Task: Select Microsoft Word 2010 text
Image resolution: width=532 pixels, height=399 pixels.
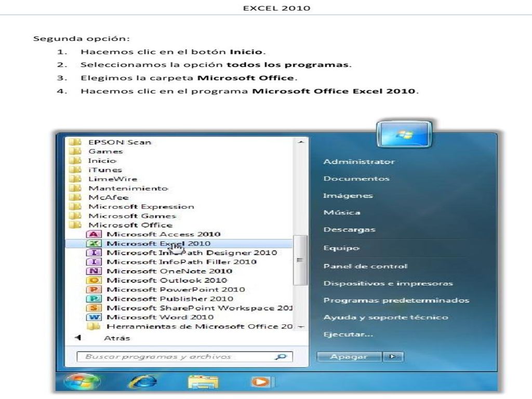Action: [x=160, y=317]
